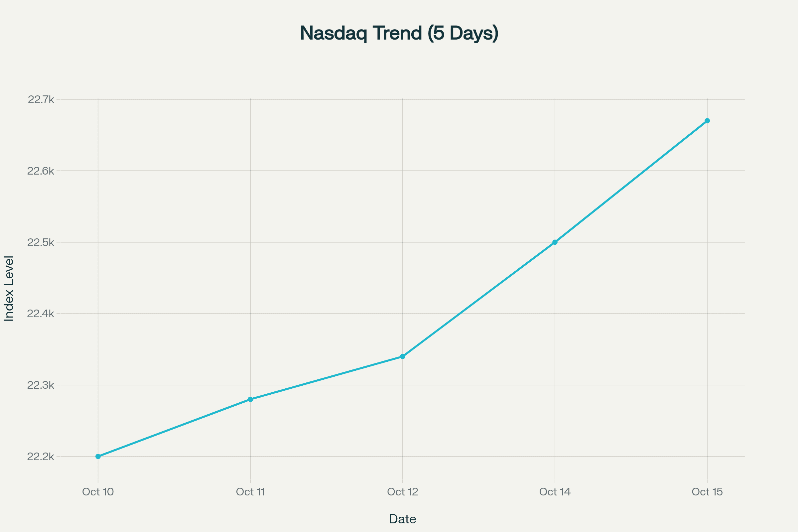The width and height of the screenshot is (798, 532).
Task: Click the Date x-axis title
Action: pos(402,519)
